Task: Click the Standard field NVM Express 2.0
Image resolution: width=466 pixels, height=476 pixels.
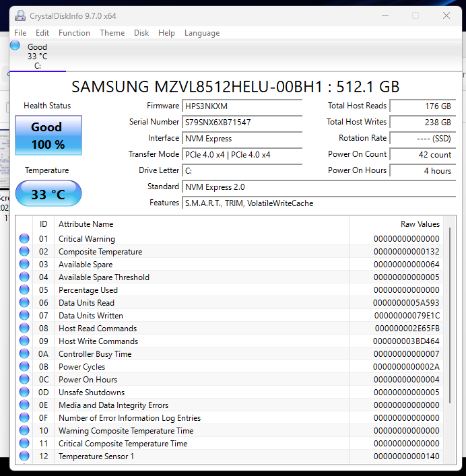Action: pos(319,187)
